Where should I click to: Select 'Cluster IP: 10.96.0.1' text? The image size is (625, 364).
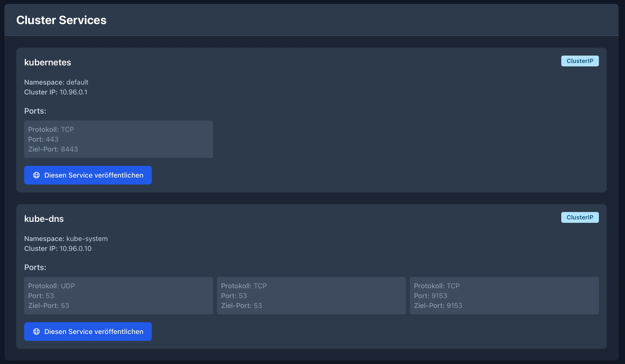tap(56, 92)
